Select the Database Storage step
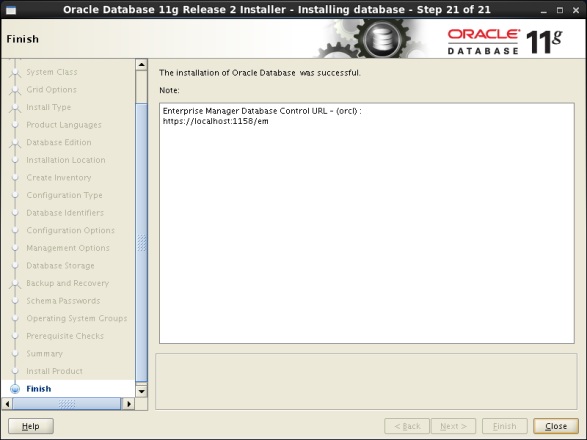587x440 pixels. [60, 265]
